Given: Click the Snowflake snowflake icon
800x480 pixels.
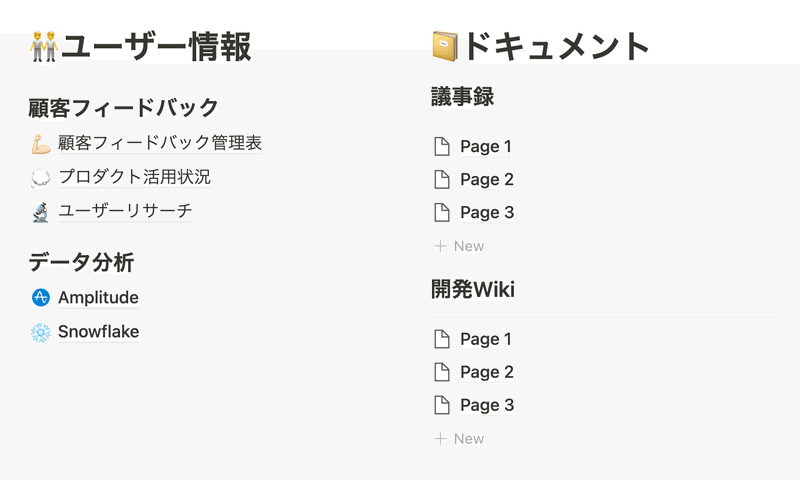Looking at the screenshot, I should [x=41, y=333].
